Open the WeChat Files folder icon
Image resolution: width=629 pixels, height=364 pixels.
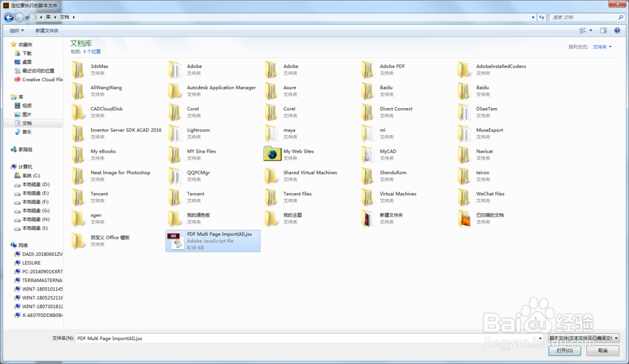tap(464, 197)
